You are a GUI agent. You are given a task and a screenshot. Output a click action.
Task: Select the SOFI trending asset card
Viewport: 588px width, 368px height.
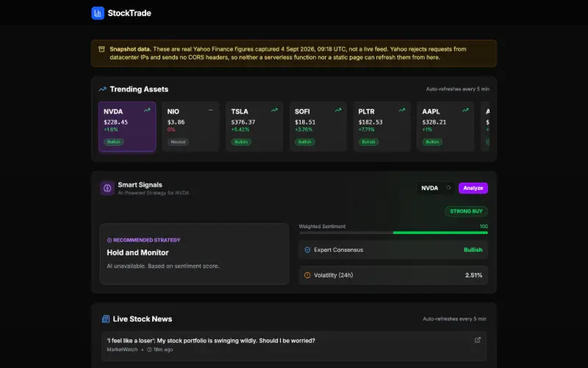(318, 127)
